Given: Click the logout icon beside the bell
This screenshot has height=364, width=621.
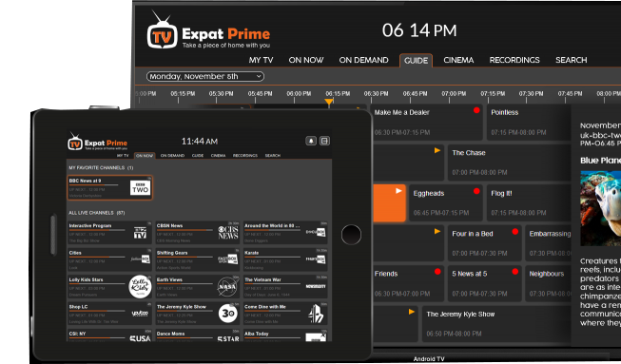Looking at the screenshot, I should pyautogui.click(x=324, y=141).
